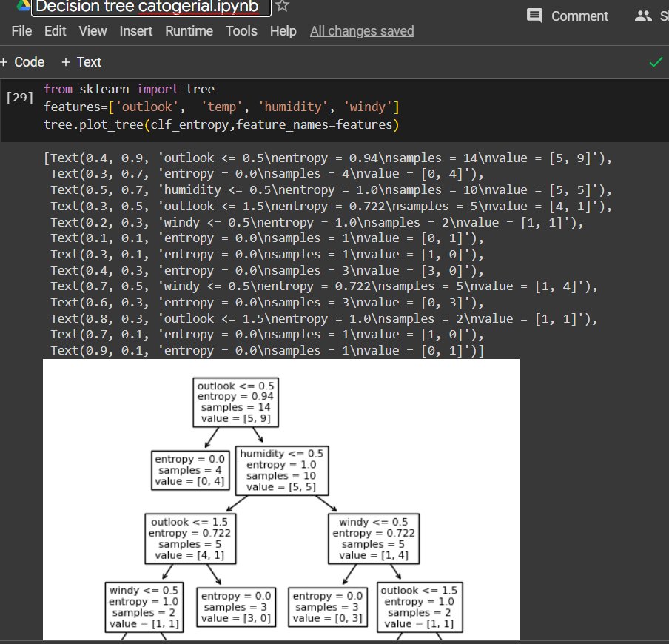This screenshot has width=669, height=644.
Task: Click the 'from sklearn import tree' code line
Action: pyautogui.click(x=129, y=89)
